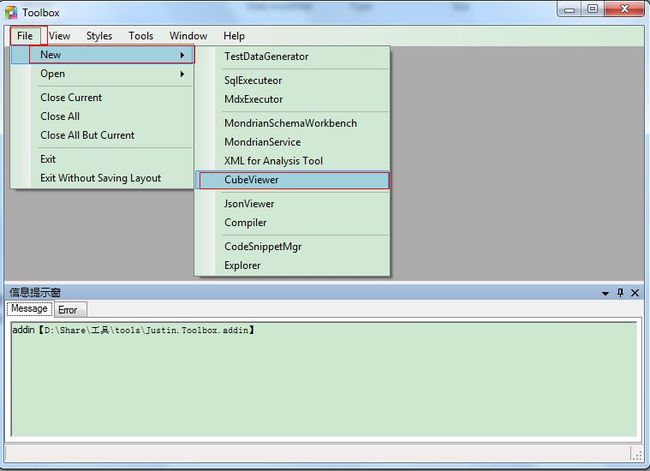Launch TestDataGenerator from New submenu

[292, 56]
